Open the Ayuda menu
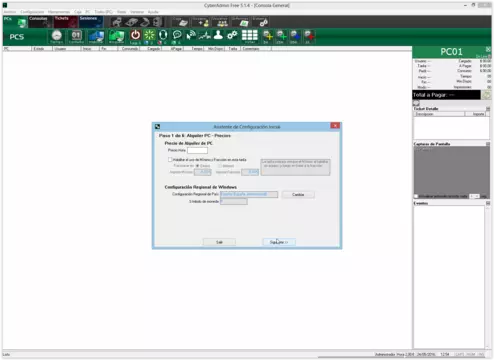 point(153,12)
